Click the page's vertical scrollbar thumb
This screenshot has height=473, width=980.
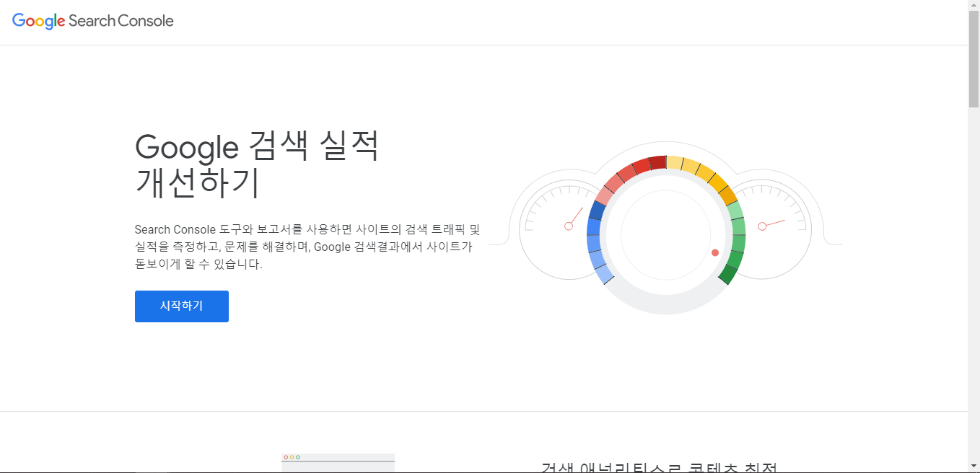[x=974, y=59]
